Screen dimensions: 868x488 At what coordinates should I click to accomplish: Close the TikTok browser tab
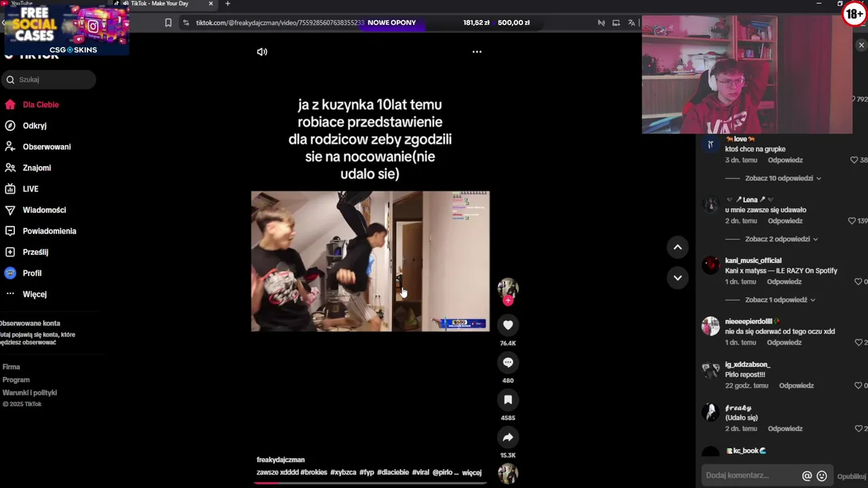[x=210, y=3]
